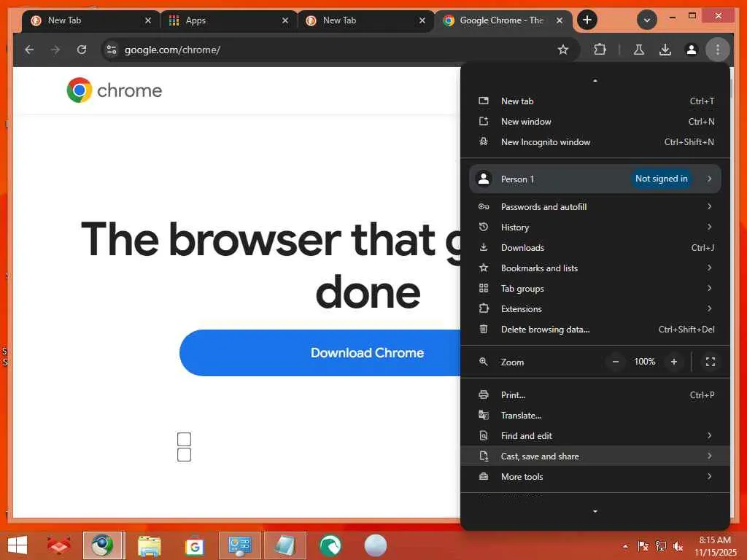Bookmark this page with the star icon
This screenshot has width=747, height=560.
563,50
